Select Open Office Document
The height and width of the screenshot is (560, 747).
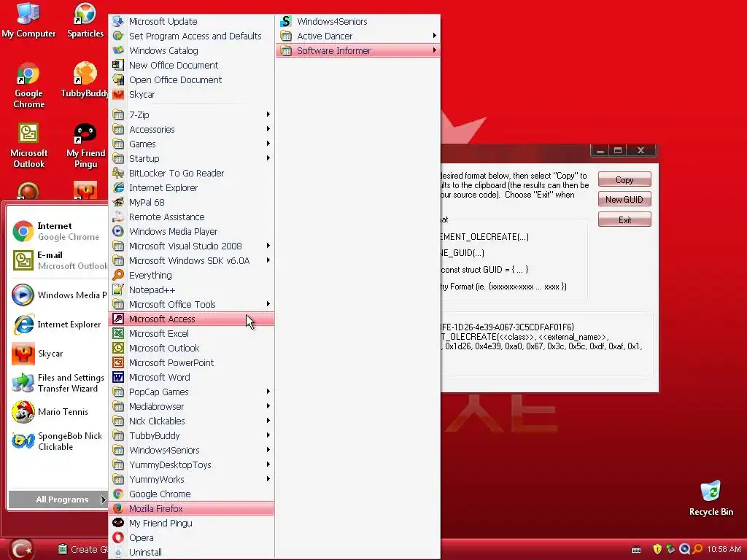pyautogui.click(x=192, y=80)
